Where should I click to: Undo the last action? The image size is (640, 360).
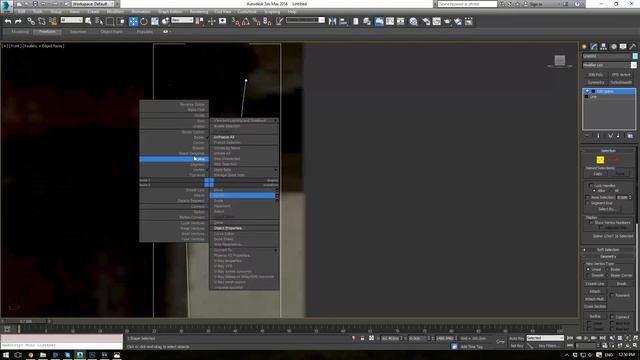[x=8, y=21]
